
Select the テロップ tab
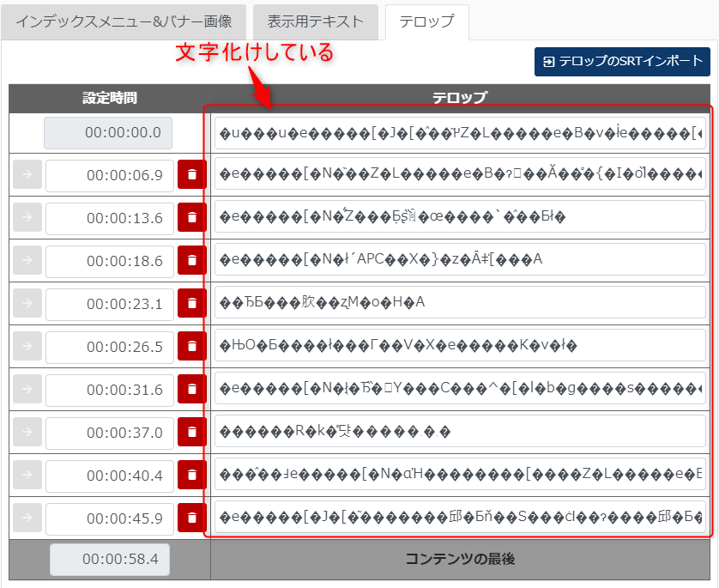click(426, 21)
